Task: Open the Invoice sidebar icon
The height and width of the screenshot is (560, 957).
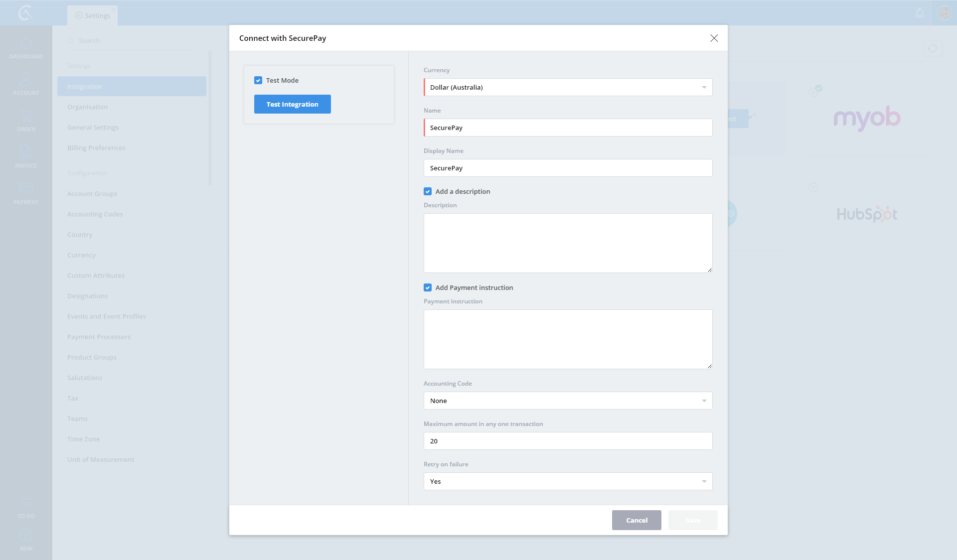Action: pyautogui.click(x=26, y=152)
